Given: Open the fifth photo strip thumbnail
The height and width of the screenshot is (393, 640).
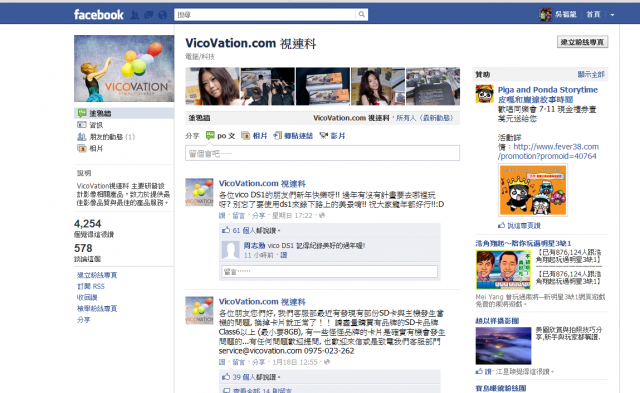Looking at the screenshot, I should coord(433,87).
